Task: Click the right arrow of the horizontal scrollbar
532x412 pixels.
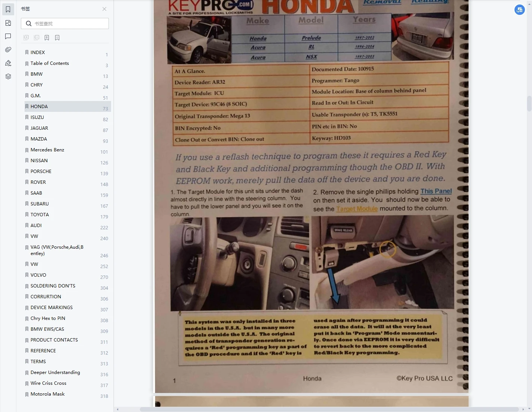Action: (524, 409)
